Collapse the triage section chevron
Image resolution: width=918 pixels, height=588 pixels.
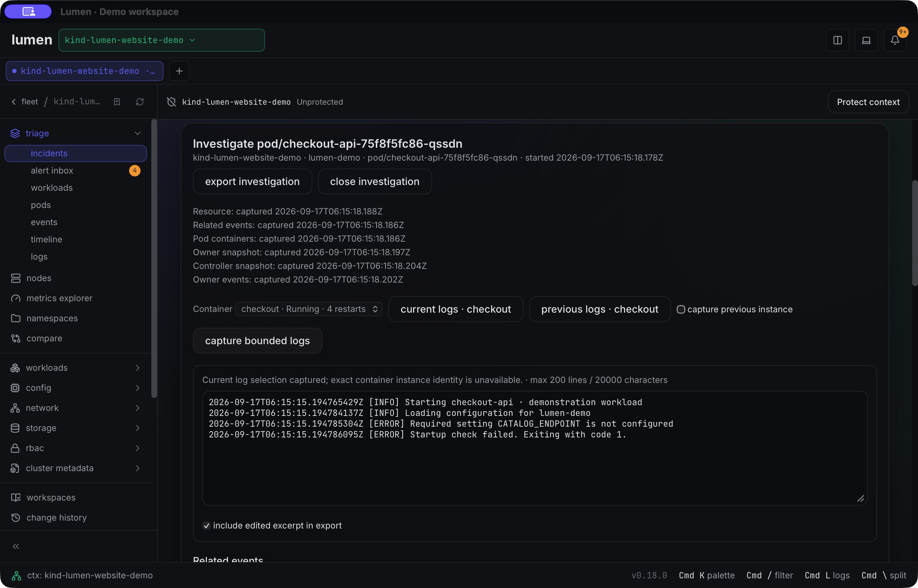137,133
